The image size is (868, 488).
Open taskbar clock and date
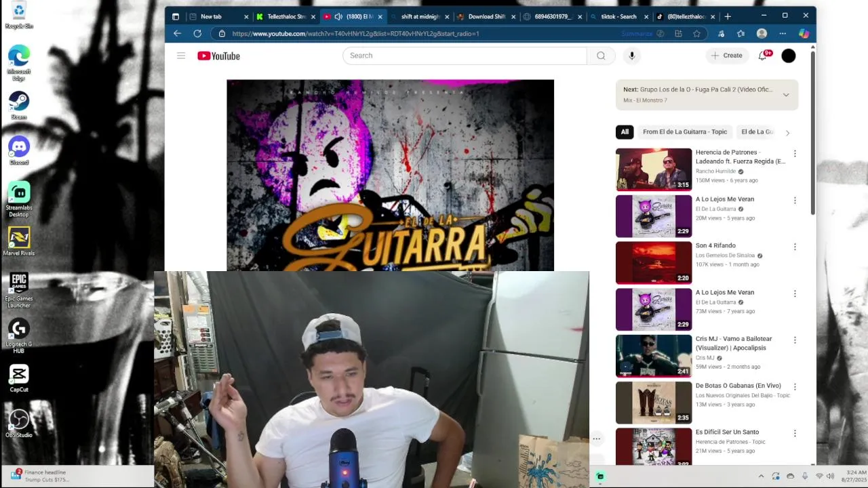[x=855, y=476]
